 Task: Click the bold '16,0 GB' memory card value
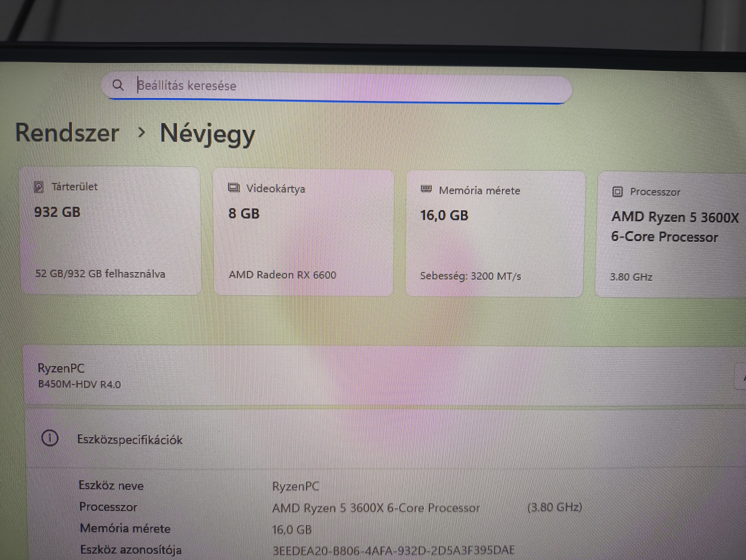click(x=444, y=216)
